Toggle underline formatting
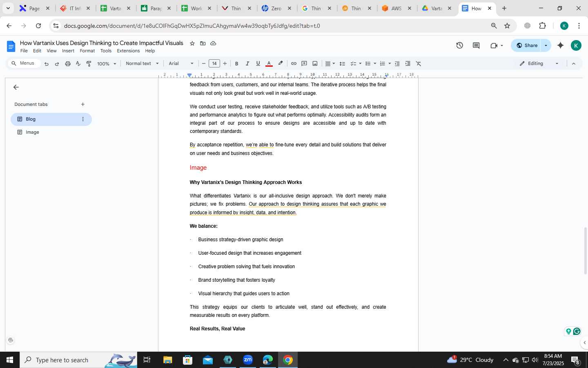The image size is (588, 368). tap(258, 64)
